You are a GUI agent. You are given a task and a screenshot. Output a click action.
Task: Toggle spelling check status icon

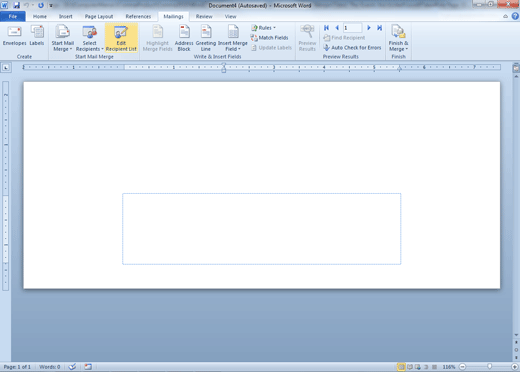pos(72,367)
